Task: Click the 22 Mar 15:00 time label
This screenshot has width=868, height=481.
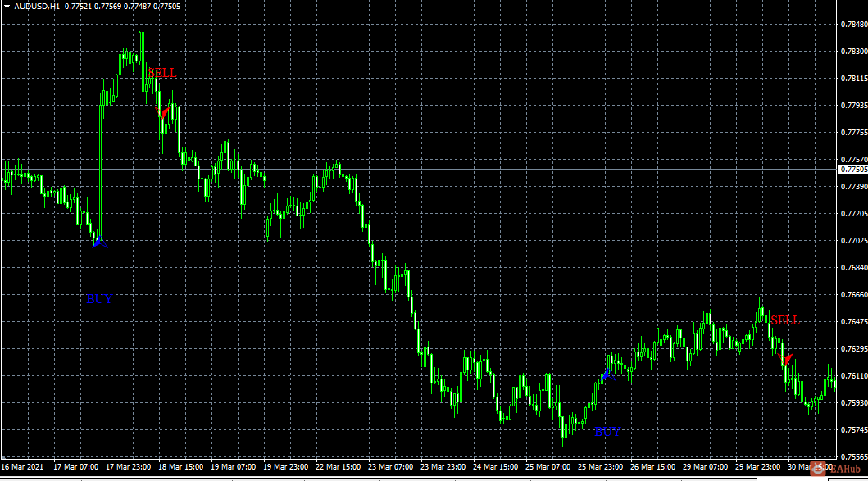Action: coord(339,467)
